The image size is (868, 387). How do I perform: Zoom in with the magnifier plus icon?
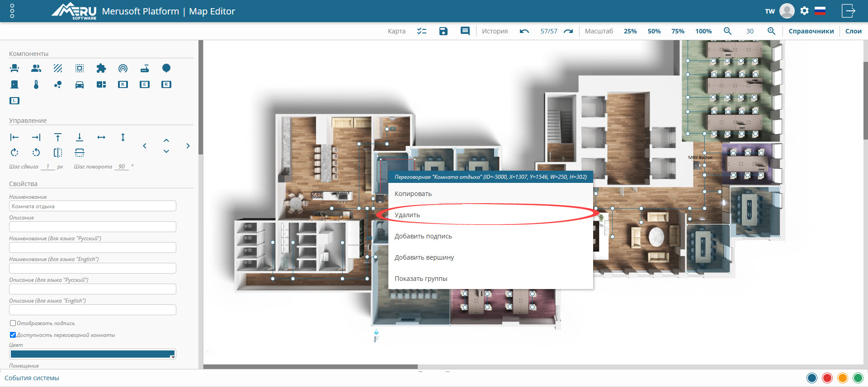click(x=771, y=31)
